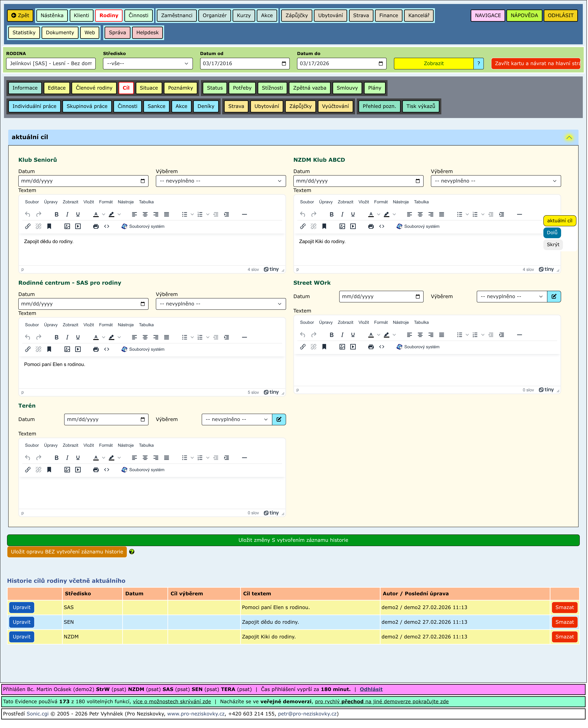Open Středisko dropdown in filter bar
The image size is (588, 728).
pyautogui.click(x=148, y=63)
